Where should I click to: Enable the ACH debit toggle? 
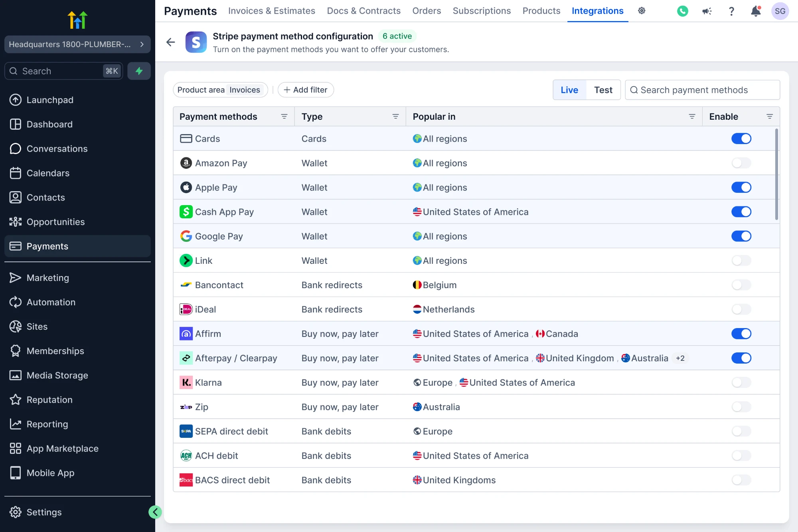click(x=741, y=455)
